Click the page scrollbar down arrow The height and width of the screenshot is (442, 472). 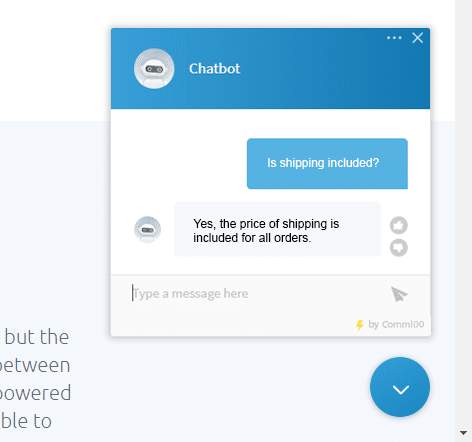click(x=463, y=433)
